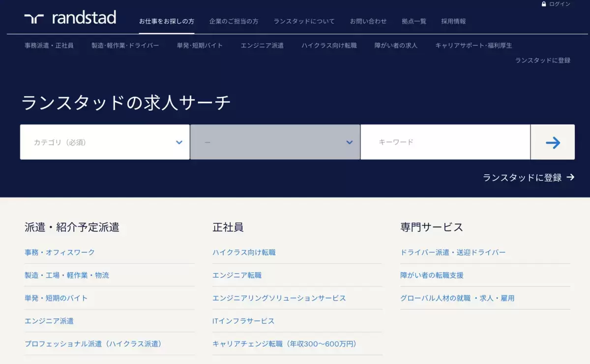
Task: Open 障がい者の求人 in the sub navigation
Action: click(396, 46)
